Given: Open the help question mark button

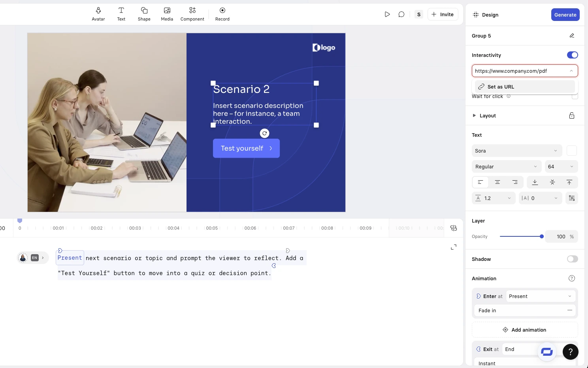Looking at the screenshot, I should [x=571, y=352].
